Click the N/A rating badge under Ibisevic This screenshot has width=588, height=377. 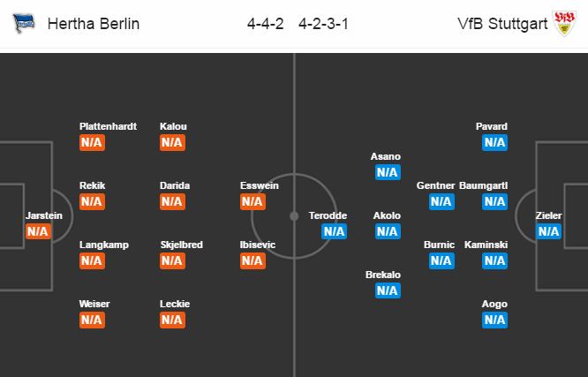[x=253, y=260]
